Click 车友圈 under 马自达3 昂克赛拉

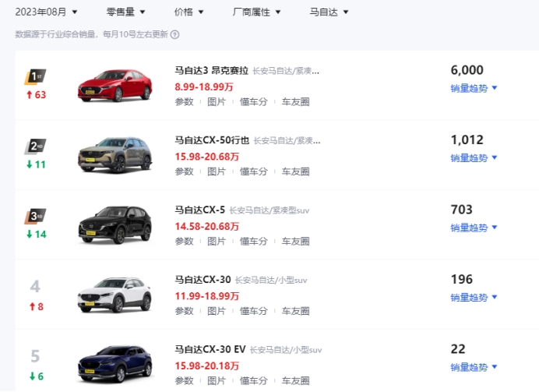pos(296,102)
